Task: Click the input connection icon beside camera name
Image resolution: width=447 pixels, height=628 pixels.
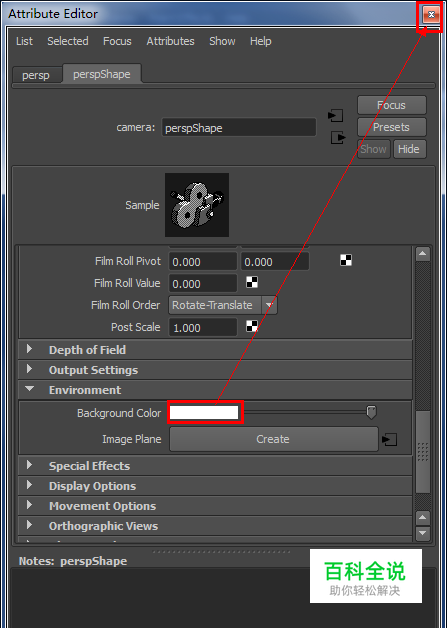Action: point(335,116)
